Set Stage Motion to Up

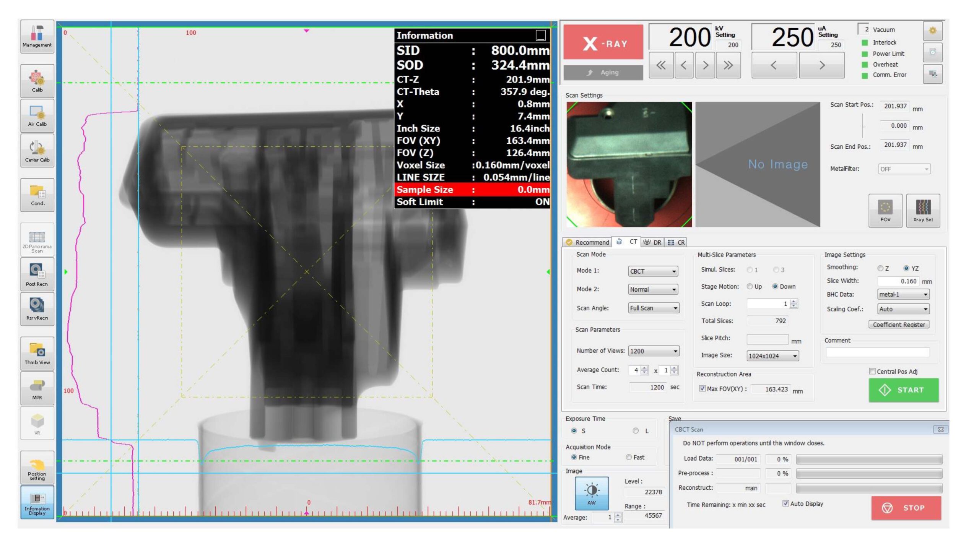point(750,287)
